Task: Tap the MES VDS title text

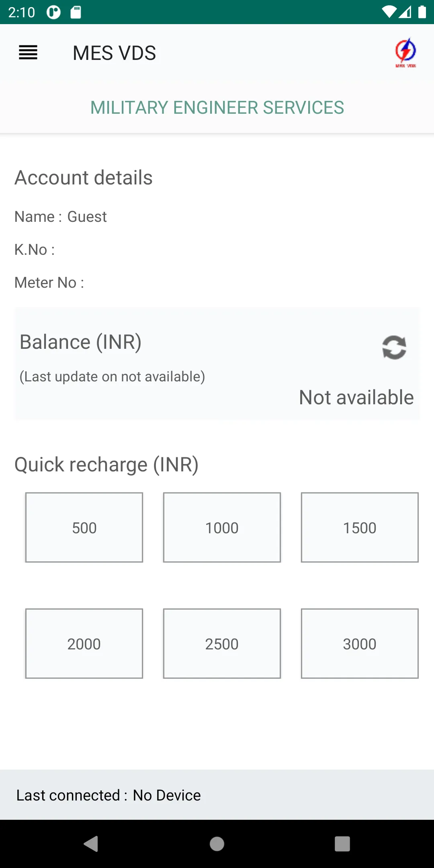Action: pyautogui.click(x=115, y=53)
